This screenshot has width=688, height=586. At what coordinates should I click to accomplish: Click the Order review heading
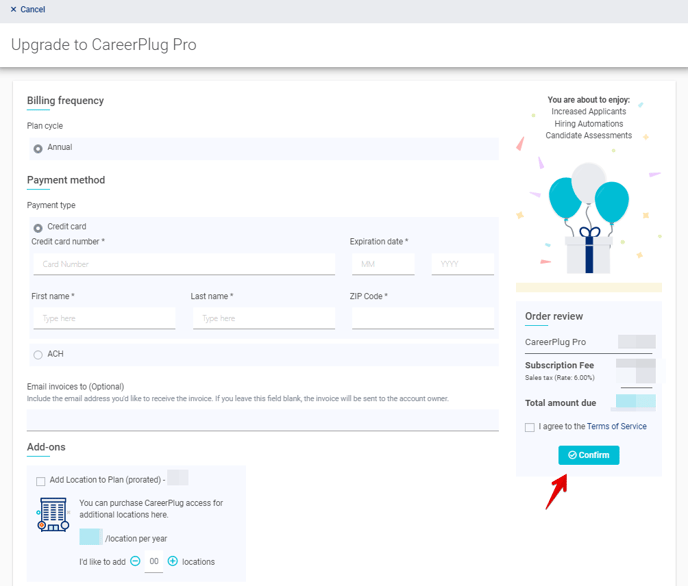point(554,316)
